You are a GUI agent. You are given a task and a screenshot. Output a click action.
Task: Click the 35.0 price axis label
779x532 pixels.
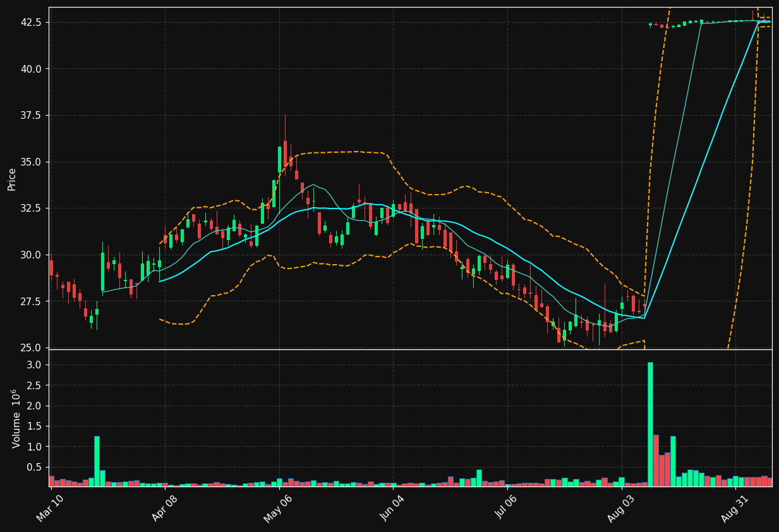[x=32, y=162]
